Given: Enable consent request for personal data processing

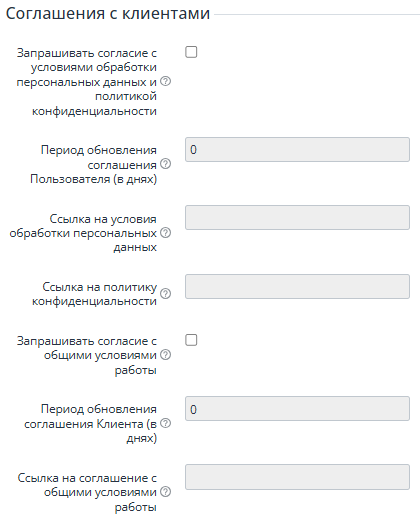Looking at the screenshot, I should [x=191, y=52].
